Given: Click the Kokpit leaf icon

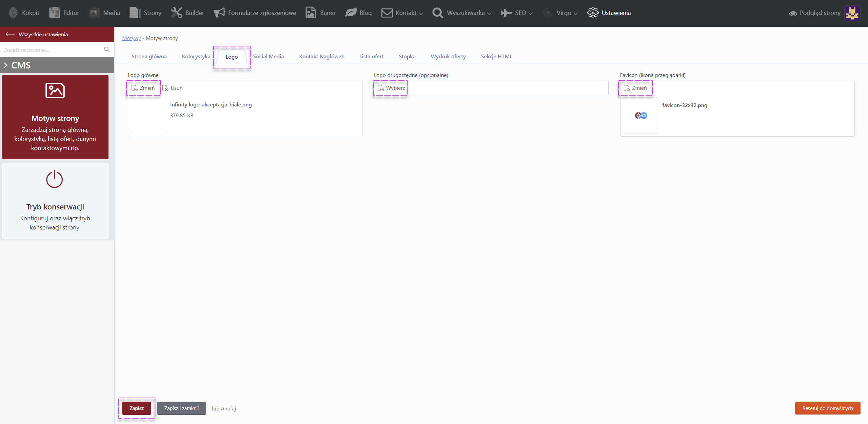Looking at the screenshot, I should pos(13,13).
